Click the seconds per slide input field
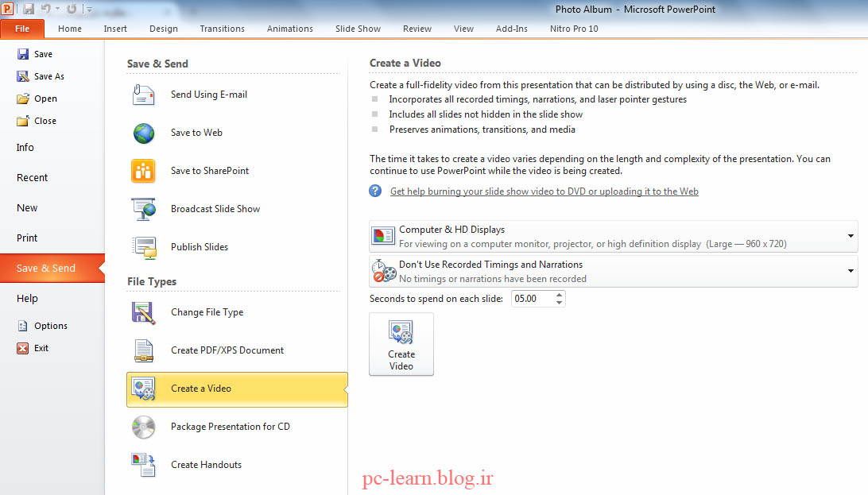Viewport: 868px width, 495px height. 531,299
